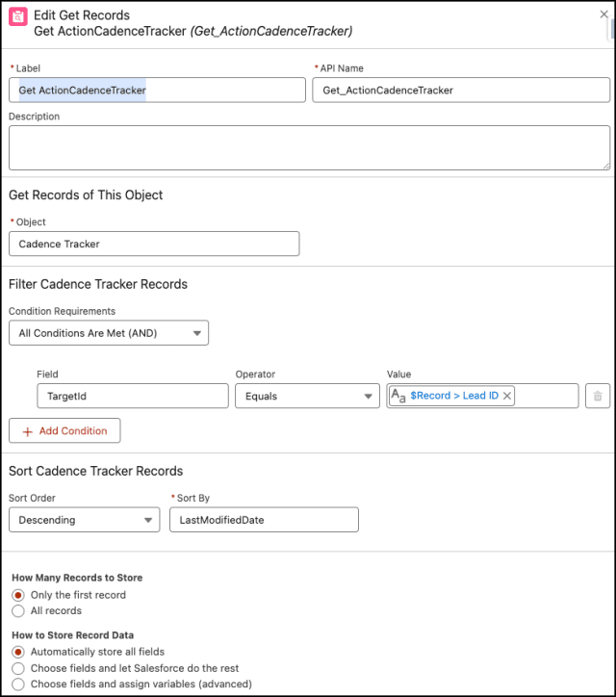Image resolution: width=616 pixels, height=697 pixels.
Task: Click inside the empty Description text area
Action: point(308,148)
